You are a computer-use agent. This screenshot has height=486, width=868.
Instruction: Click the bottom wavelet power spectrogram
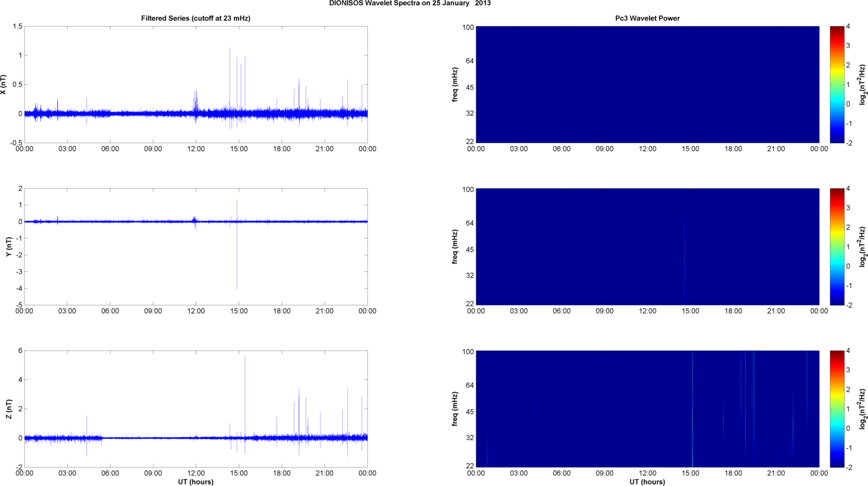click(647, 409)
